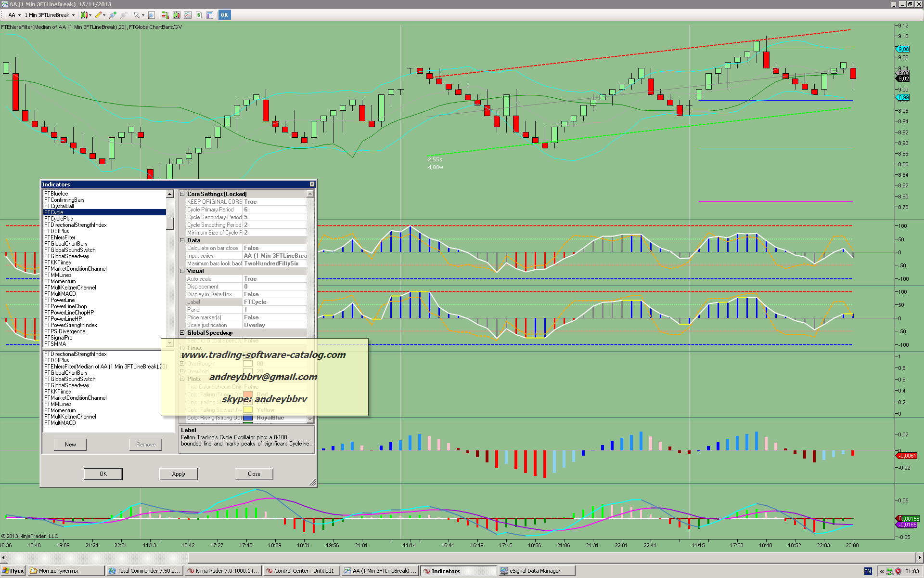Collapse the Data properties section
The image size is (924, 578).
(x=182, y=240)
